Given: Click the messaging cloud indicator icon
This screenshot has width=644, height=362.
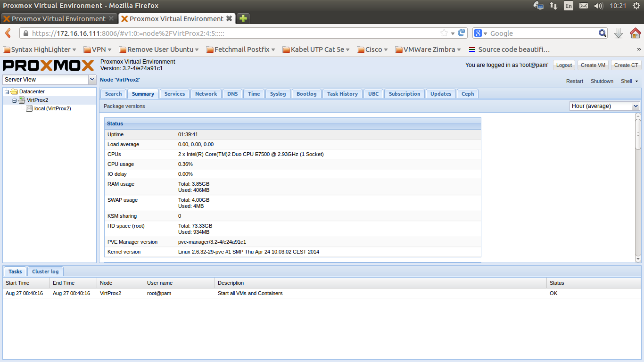Looking at the screenshot, I should click(538, 6).
